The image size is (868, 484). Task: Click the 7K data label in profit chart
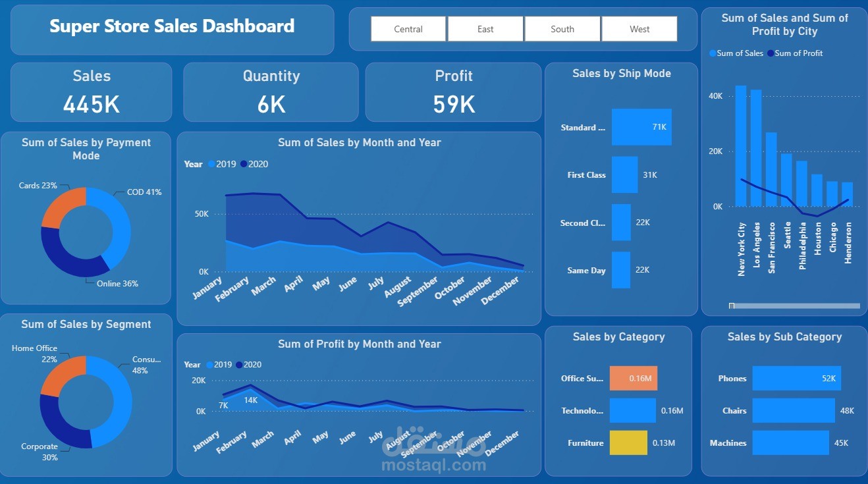click(223, 405)
